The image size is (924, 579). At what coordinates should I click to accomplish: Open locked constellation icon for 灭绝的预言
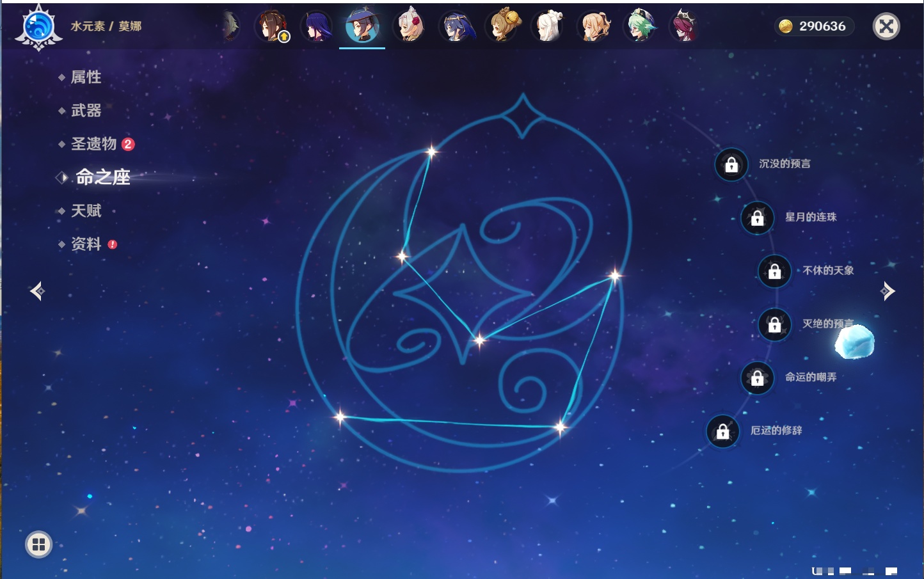(x=775, y=324)
